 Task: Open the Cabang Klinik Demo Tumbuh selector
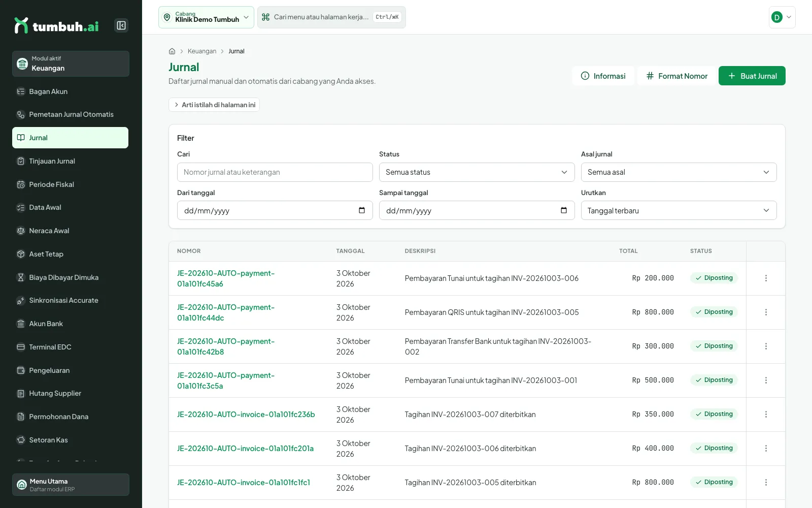(x=206, y=17)
